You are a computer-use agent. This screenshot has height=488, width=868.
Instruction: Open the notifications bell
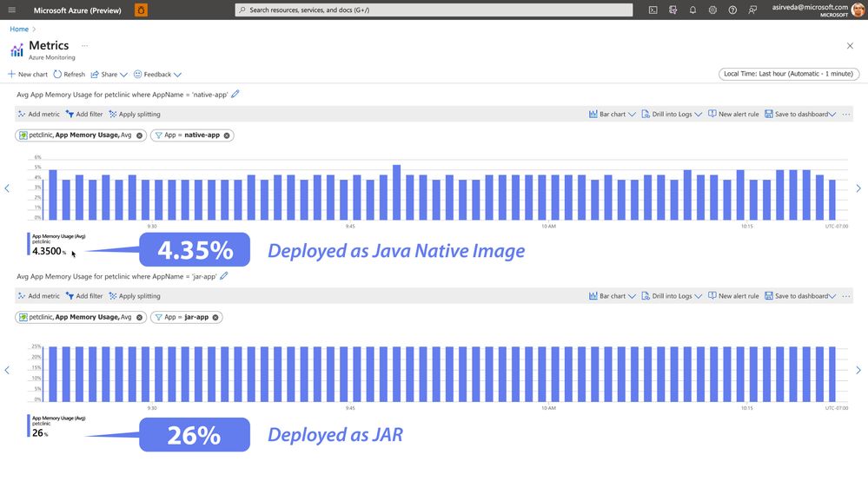[x=692, y=10]
